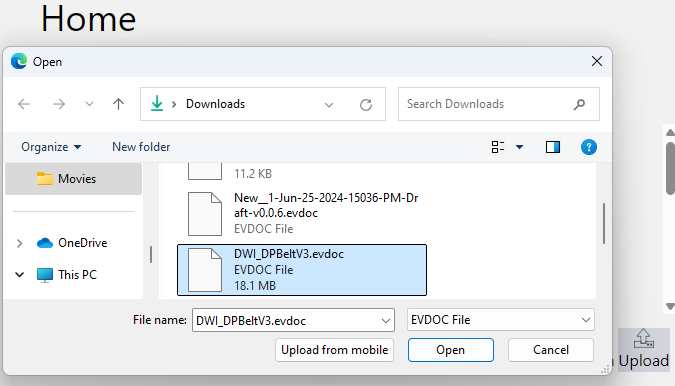Click the Search Downloads field
Screen dimensions: 675x386
[499, 104]
